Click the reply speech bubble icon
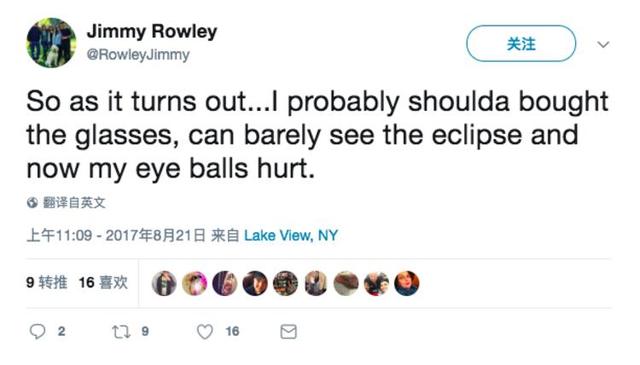Screen dimensions: 640x365 (38, 331)
